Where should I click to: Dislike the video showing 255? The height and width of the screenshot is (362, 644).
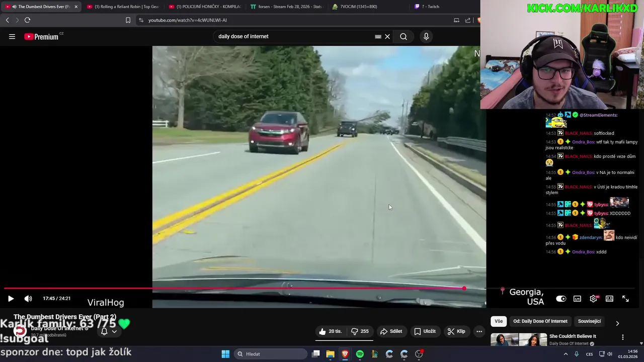point(360,331)
